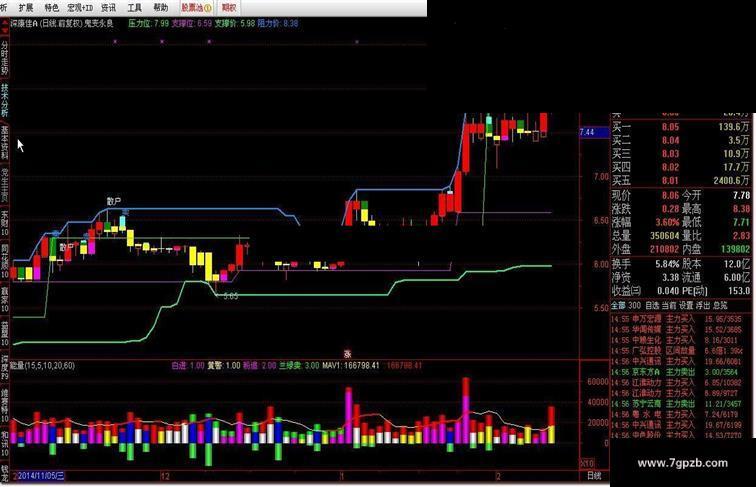
Task: Click the 买二 bid row
Action: tap(680, 141)
